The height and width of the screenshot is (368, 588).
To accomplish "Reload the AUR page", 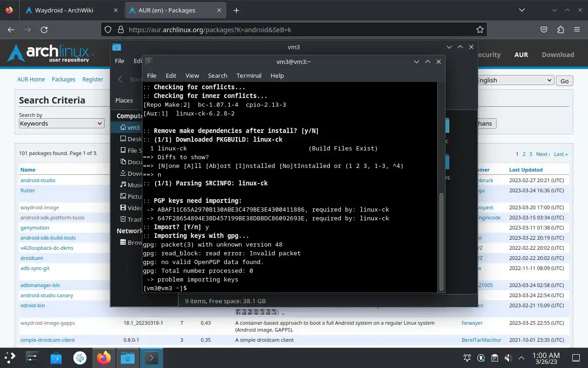I will (x=44, y=29).
